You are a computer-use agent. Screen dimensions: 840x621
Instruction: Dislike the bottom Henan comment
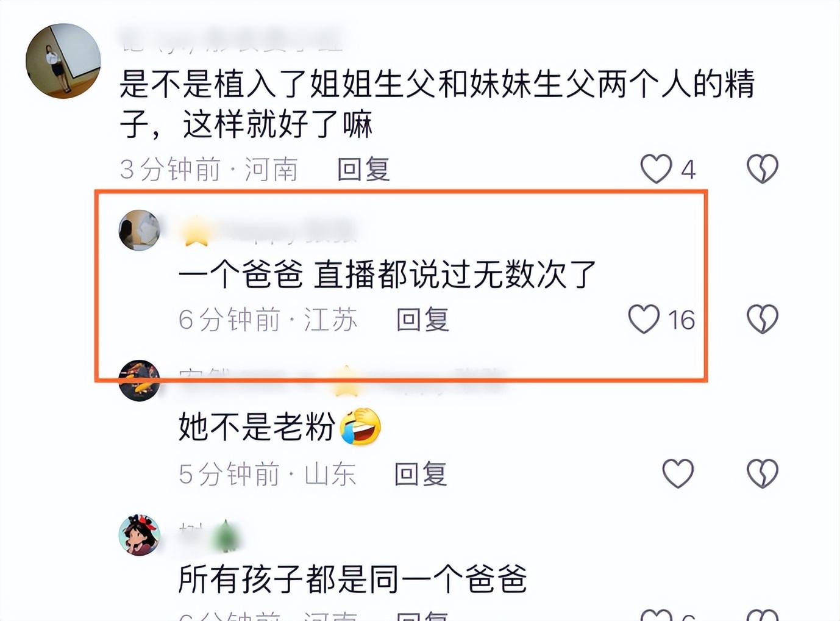[763, 615]
